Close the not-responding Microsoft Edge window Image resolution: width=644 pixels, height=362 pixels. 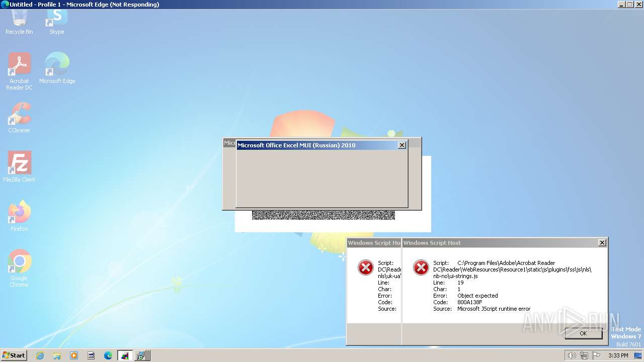click(638, 5)
